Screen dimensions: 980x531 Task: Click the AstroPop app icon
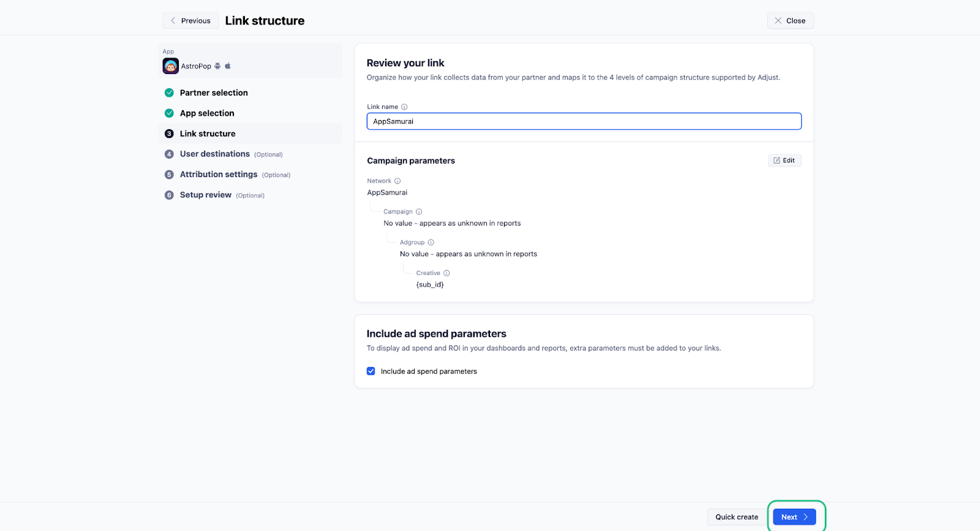pyautogui.click(x=170, y=66)
